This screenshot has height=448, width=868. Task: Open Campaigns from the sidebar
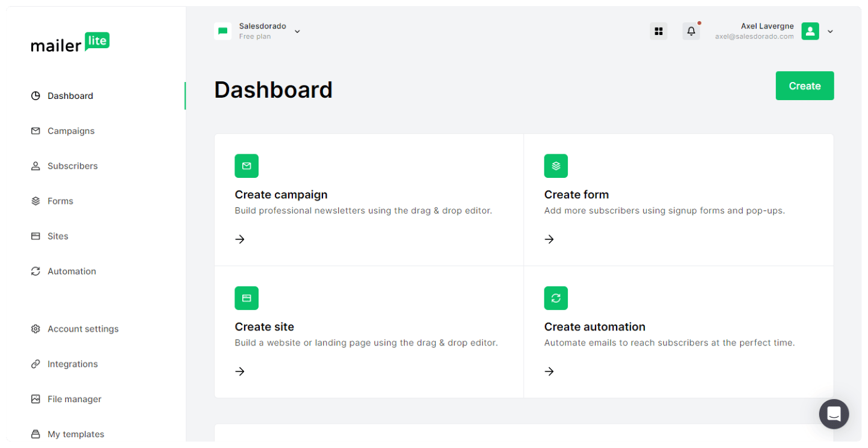(71, 131)
